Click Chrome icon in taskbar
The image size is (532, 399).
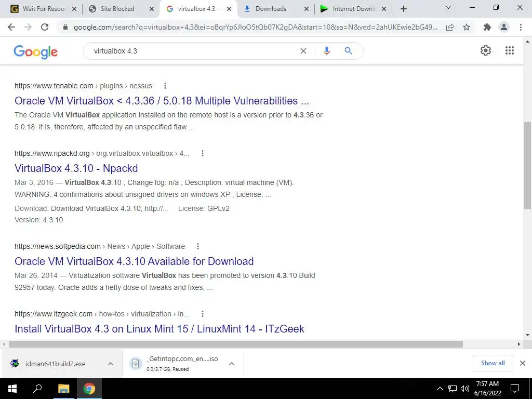click(89, 389)
